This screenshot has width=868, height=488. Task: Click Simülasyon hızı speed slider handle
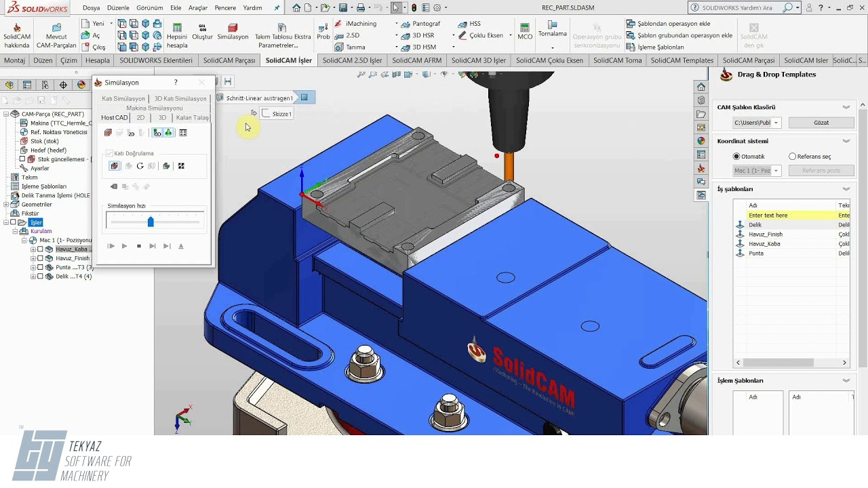[x=151, y=222]
